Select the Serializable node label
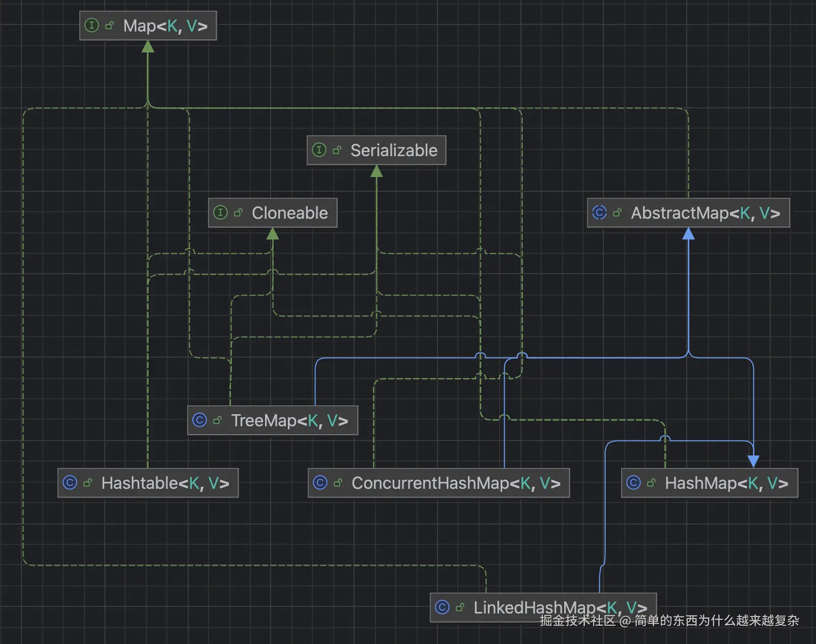This screenshot has width=816, height=644. click(x=394, y=151)
